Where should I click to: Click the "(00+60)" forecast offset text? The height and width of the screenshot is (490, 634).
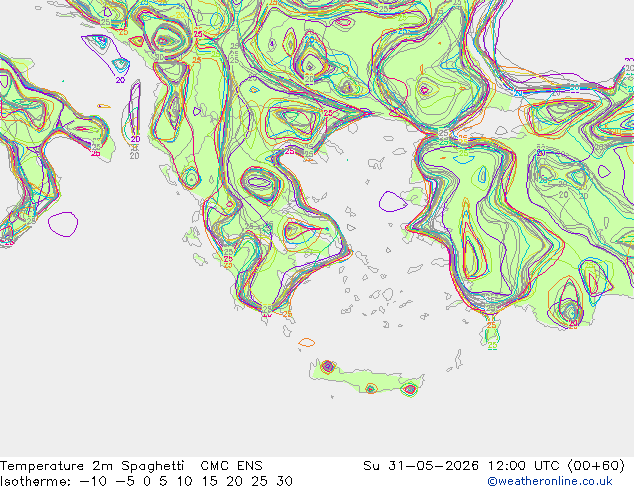[596, 466]
